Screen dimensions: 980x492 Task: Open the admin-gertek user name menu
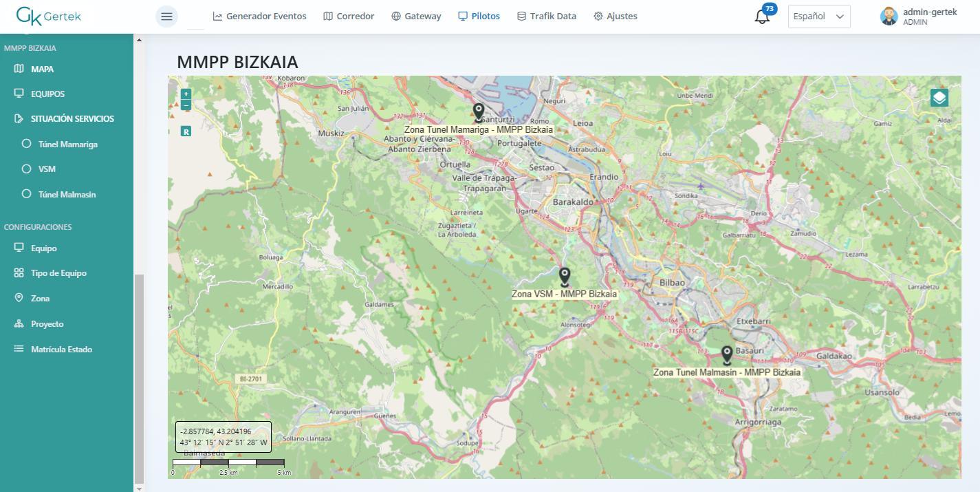(x=930, y=12)
